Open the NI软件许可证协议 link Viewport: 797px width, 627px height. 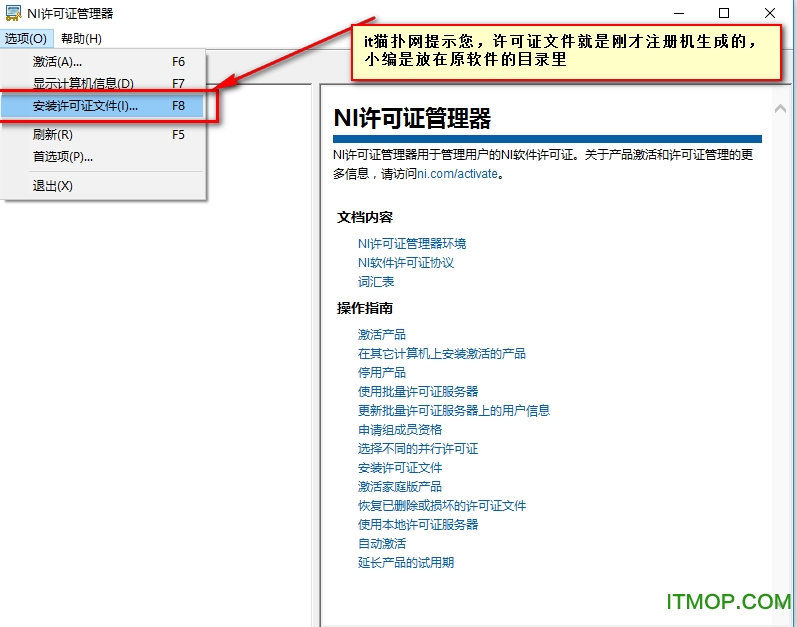[406, 263]
